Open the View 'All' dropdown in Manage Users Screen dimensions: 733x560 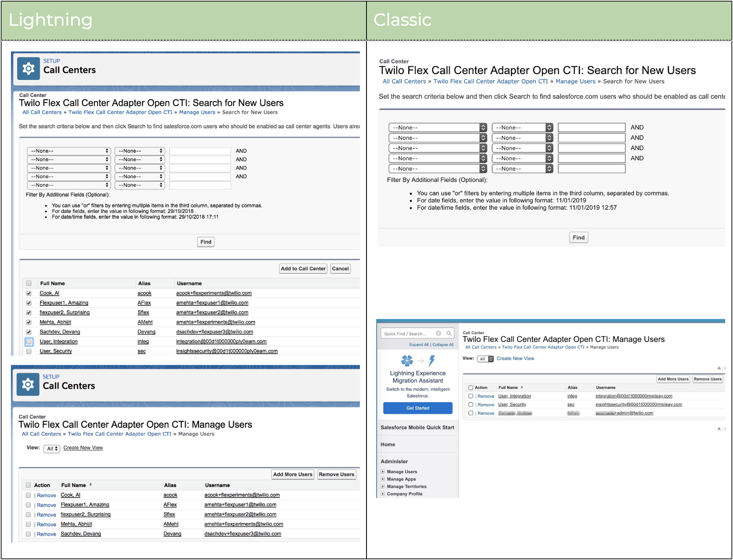pyautogui.click(x=51, y=448)
